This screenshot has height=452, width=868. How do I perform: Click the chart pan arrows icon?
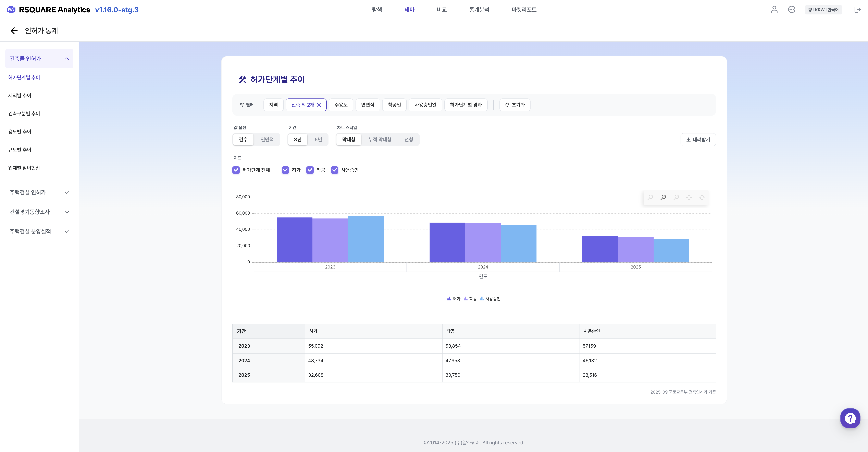[x=689, y=198]
